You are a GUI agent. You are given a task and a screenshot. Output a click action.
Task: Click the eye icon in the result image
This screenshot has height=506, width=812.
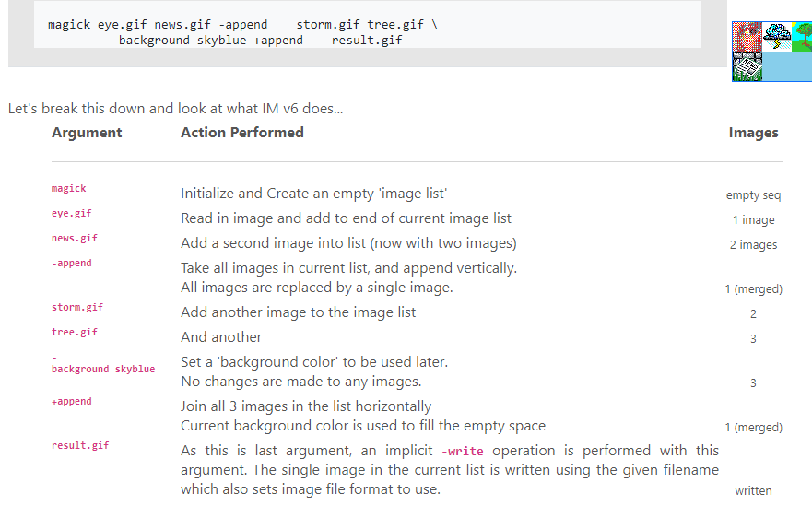pos(747,37)
